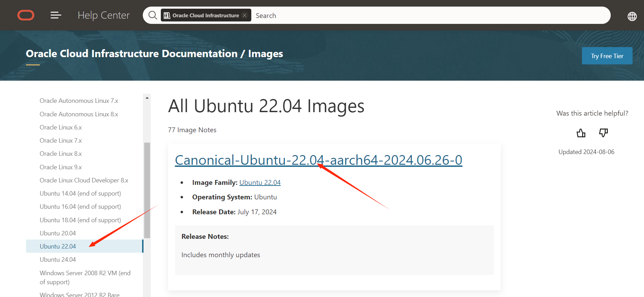Click the Oracle Cloud Infrastructure filter chip
644x297 pixels.
click(x=206, y=15)
